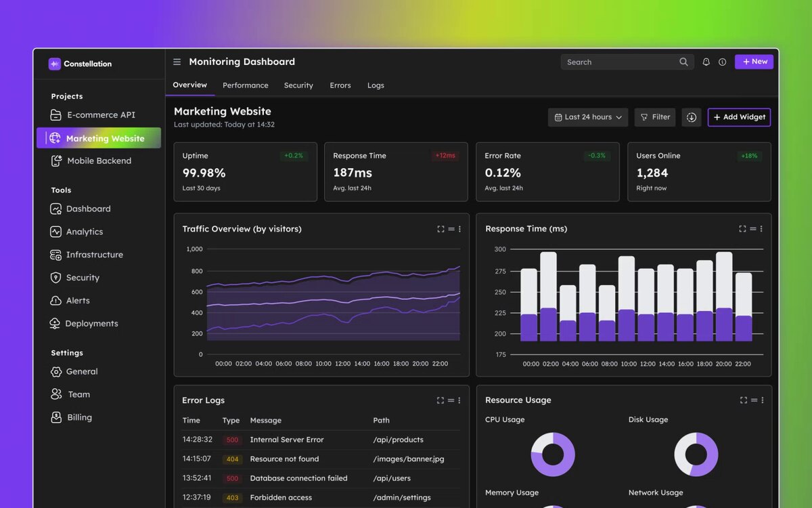
Task: Click the search magnifier icon
Action: (683, 62)
